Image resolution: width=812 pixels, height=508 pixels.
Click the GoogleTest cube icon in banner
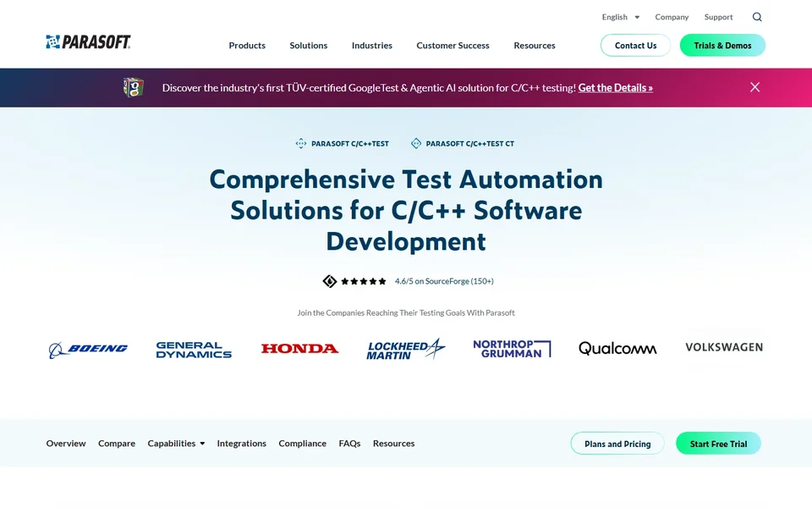[x=133, y=87]
